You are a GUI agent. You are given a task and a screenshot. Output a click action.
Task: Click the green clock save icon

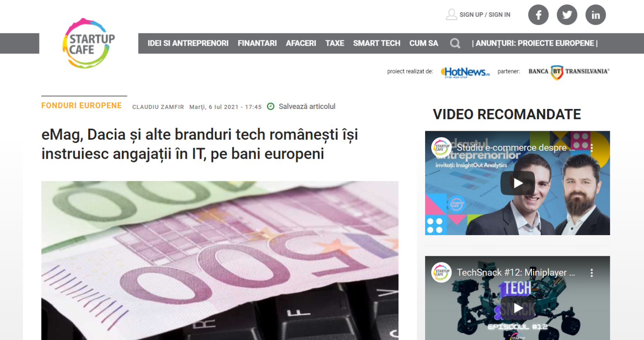271,106
